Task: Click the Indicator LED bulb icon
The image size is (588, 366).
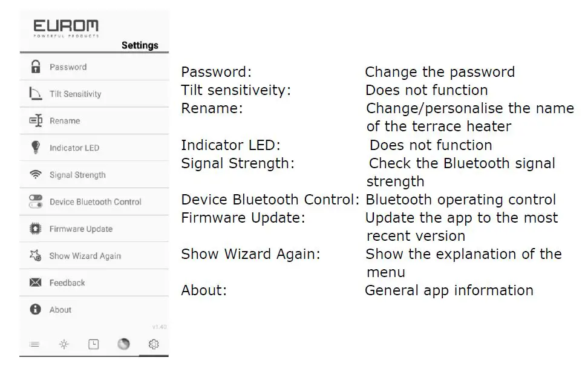Action: tap(36, 148)
